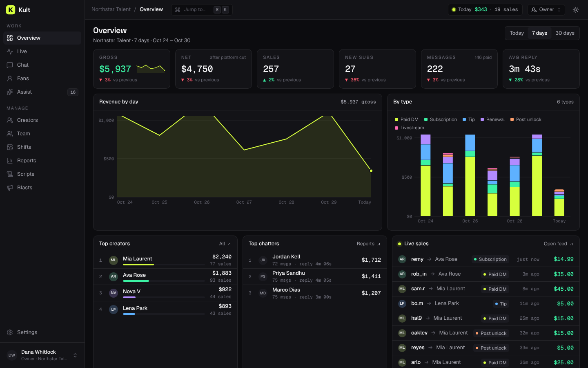Open the Owner role dropdown
Screen dimensions: 588x368
[546, 10]
